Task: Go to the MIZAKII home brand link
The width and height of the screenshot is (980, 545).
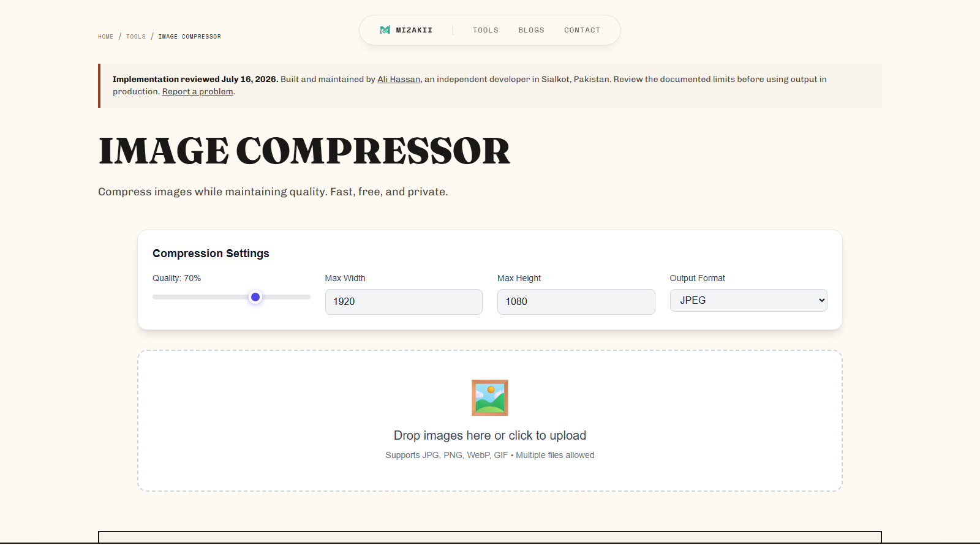Action: click(x=406, y=30)
